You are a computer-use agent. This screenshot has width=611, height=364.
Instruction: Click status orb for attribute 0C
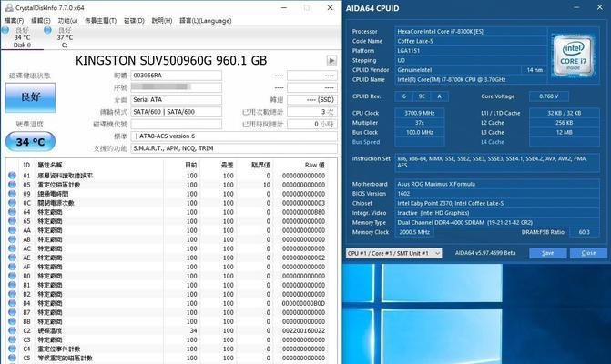point(12,203)
